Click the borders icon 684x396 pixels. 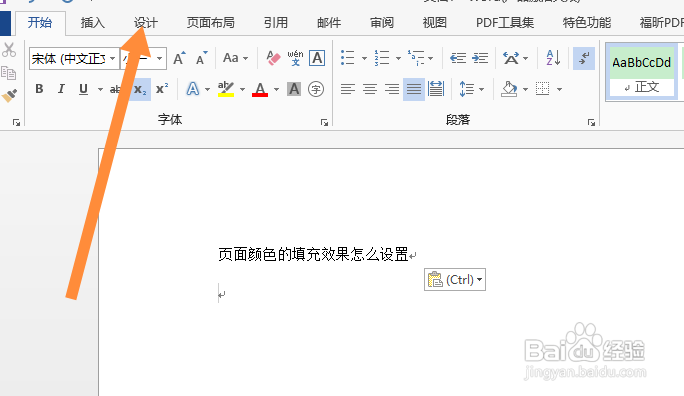pos(543,89)
